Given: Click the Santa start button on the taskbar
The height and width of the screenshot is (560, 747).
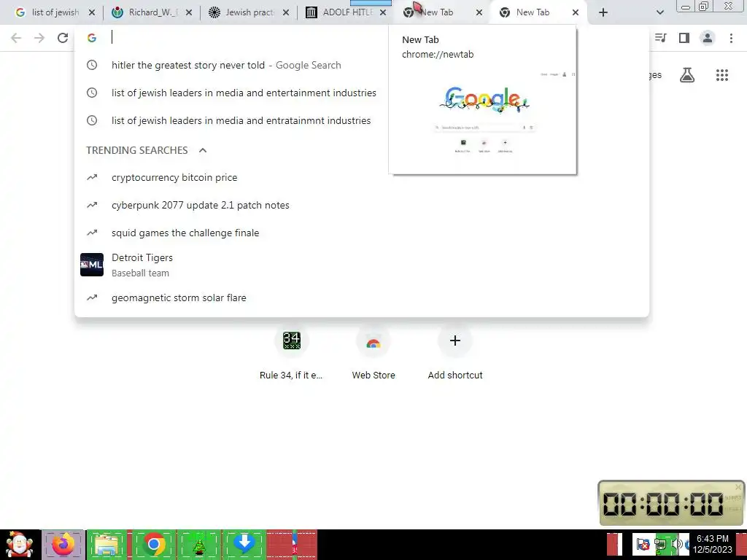Looking at the screenshot, I should (20, 545).
